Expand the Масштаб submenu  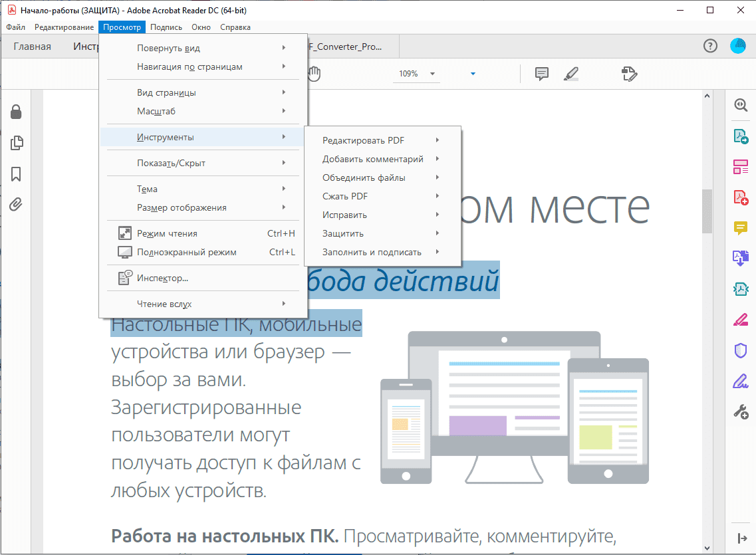(203, 111)
